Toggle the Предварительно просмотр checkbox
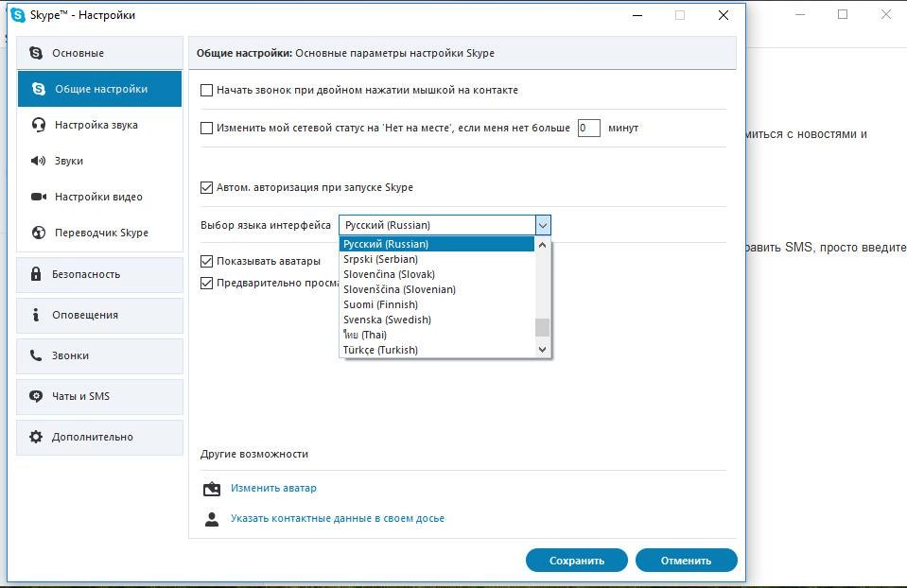The width and height of the screenshot is (907, 588). coord(206,283)
